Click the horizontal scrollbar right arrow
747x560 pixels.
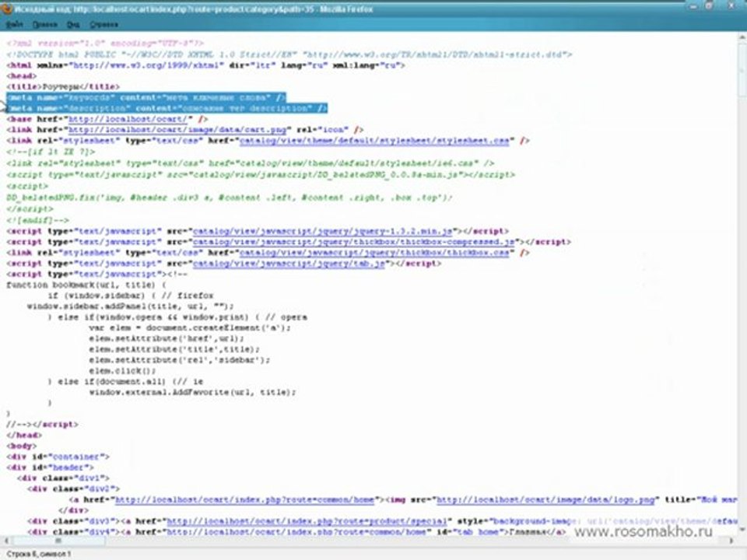point(731,541)
